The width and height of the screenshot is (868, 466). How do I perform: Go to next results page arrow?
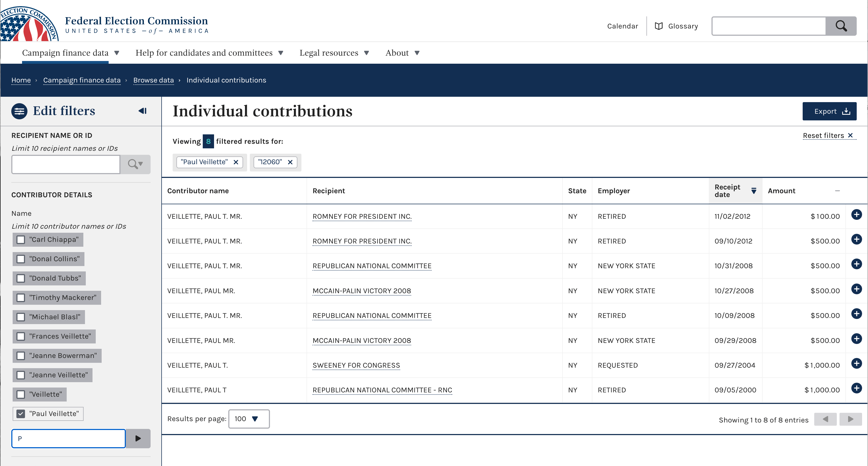851,419
